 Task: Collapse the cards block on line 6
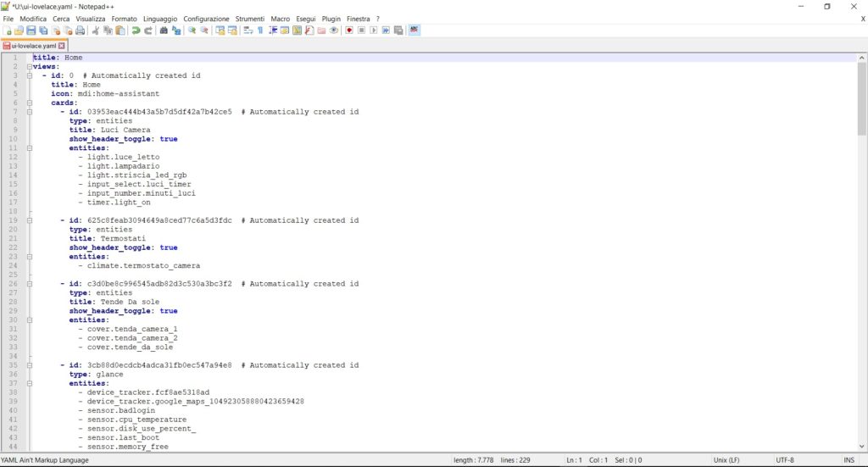[30, 103]
